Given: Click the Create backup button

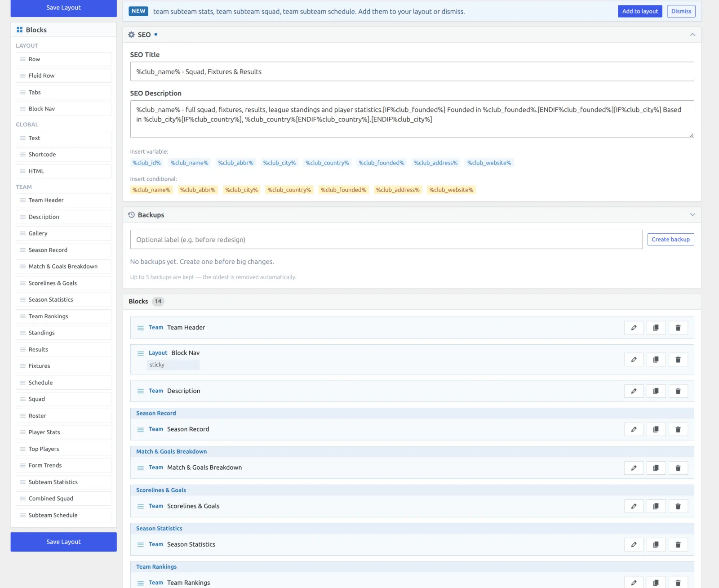Looking at the screenshot, I should [x=670, y=240].
